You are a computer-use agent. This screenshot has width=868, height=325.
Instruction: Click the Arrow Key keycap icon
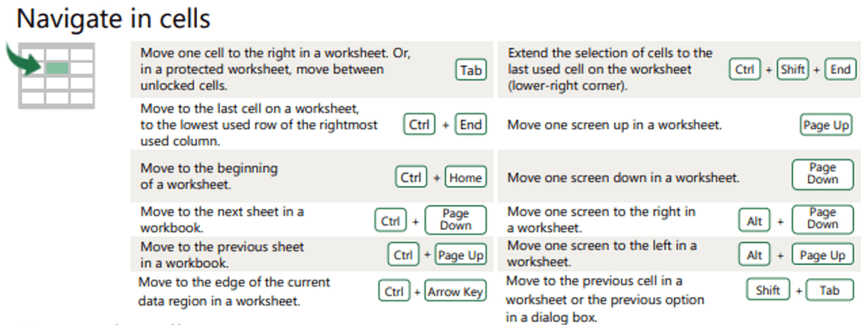pyautogui.click(x=455, y=292)
